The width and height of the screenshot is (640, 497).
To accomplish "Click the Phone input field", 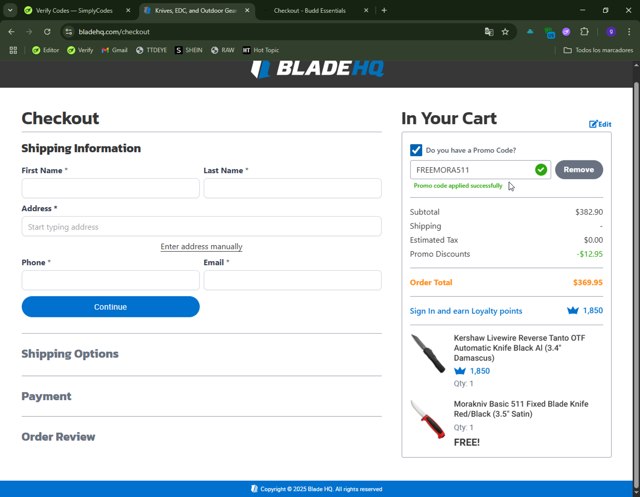I will 110,280.
